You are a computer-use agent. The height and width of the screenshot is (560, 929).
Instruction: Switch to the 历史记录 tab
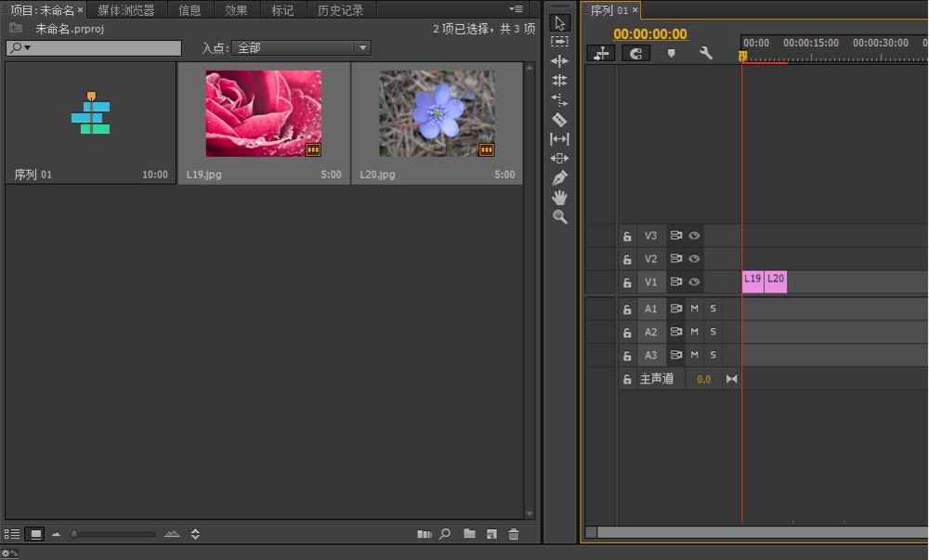340,10
